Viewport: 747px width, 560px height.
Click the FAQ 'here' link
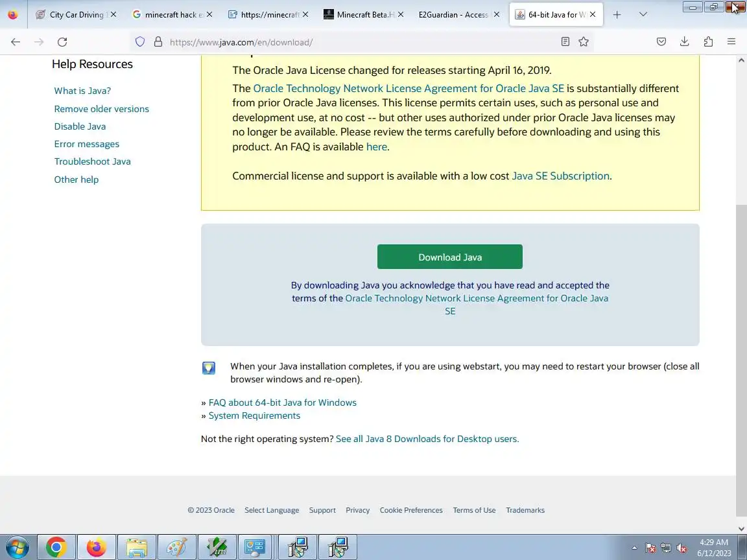(376, 146)
